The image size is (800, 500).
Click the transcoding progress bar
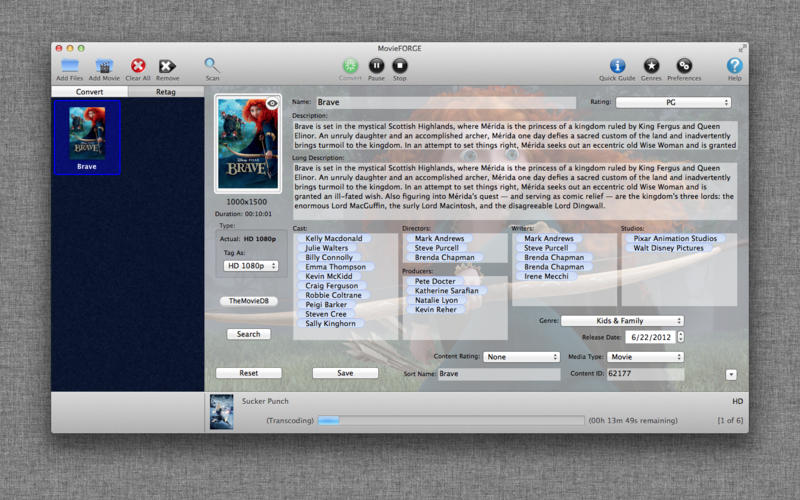pos(451,420)
